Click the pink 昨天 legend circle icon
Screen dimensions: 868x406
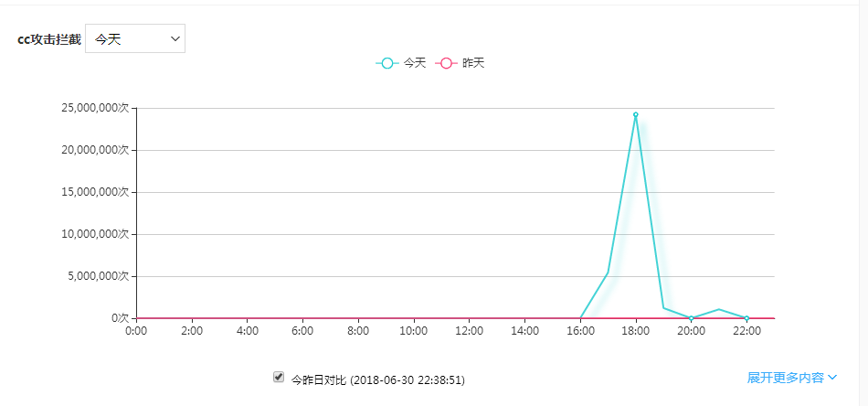[447, 63]
